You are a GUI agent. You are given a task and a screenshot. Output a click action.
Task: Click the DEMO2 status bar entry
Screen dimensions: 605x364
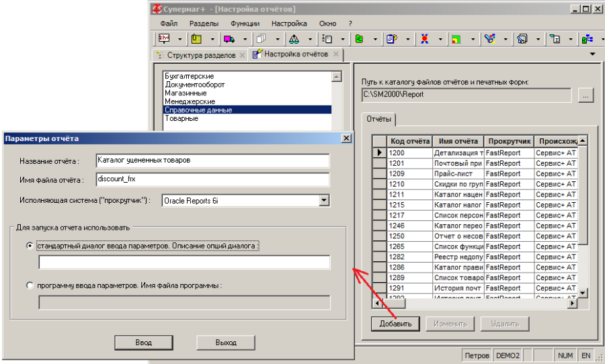click(508, 355)
